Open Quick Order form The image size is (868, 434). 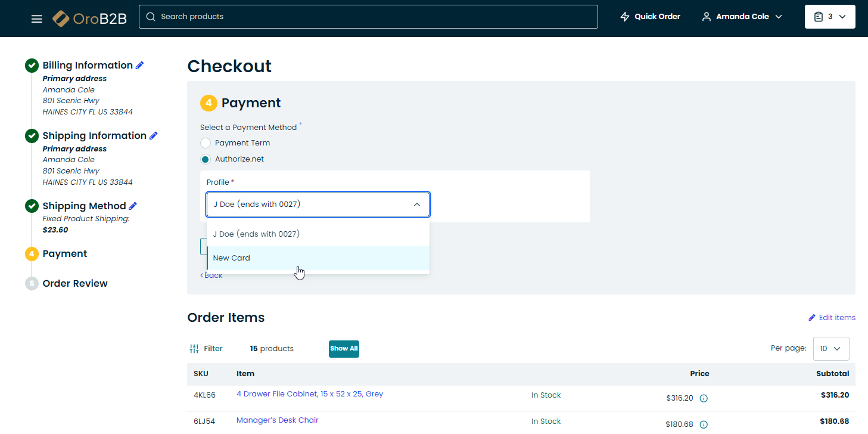tap(650, 17)
